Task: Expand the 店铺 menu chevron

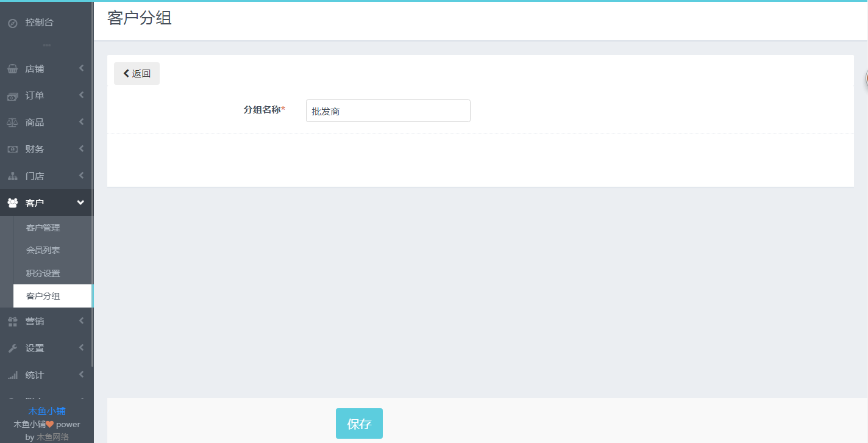Action: [x=81, y=68]
